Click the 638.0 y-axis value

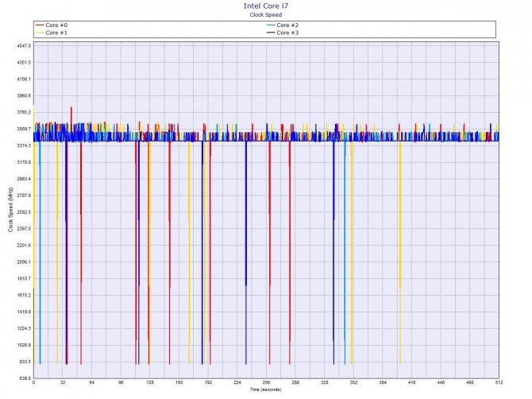25,378
